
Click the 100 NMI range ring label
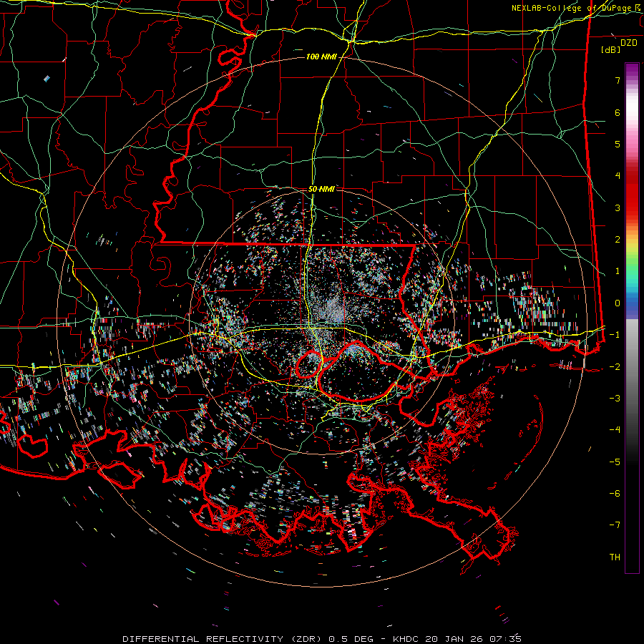click(x=321, y=57)
